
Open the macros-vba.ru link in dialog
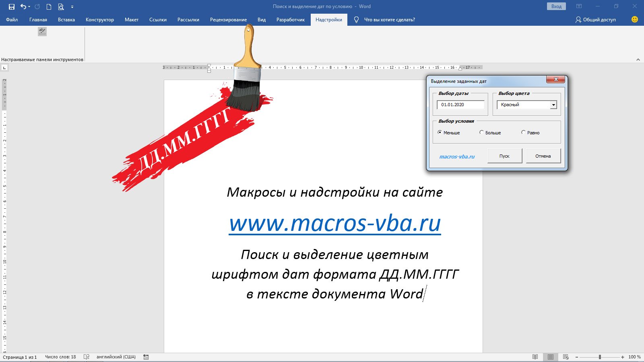tap(457, 156)
